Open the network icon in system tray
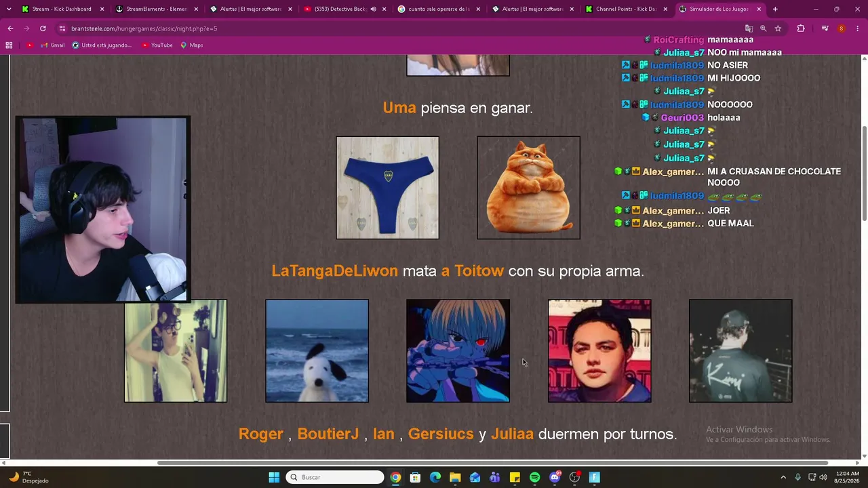This screenshot has height=488, width=868. [812, 477]
